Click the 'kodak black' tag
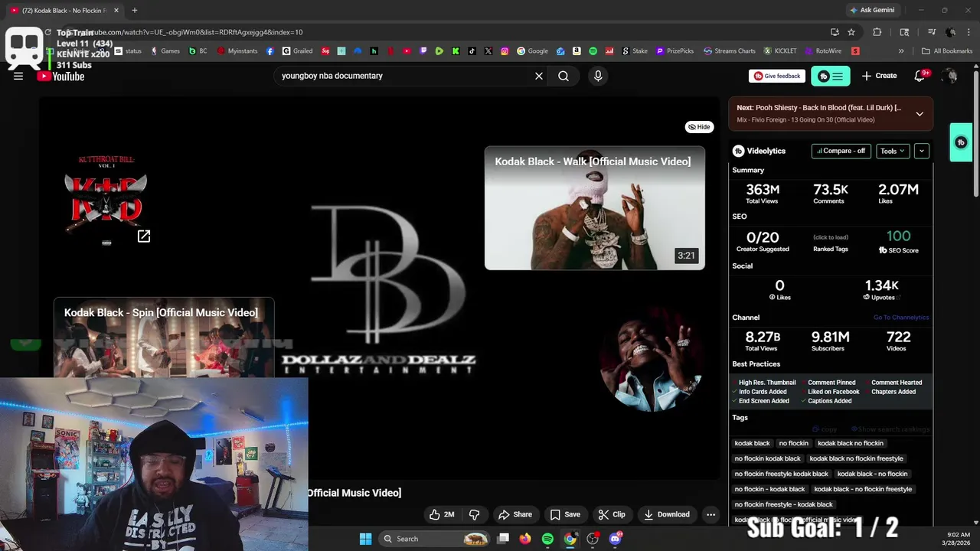The width and height of the screenshot is (980, 551). 752,443
